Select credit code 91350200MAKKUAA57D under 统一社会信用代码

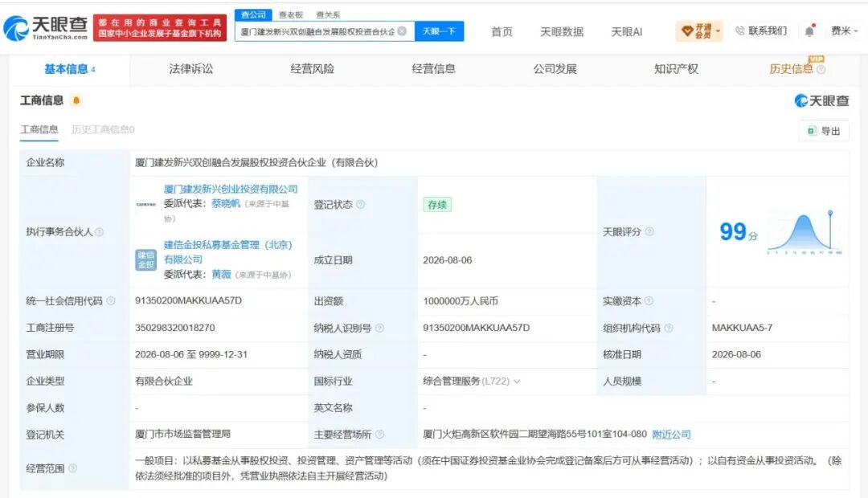coord(188,300)
